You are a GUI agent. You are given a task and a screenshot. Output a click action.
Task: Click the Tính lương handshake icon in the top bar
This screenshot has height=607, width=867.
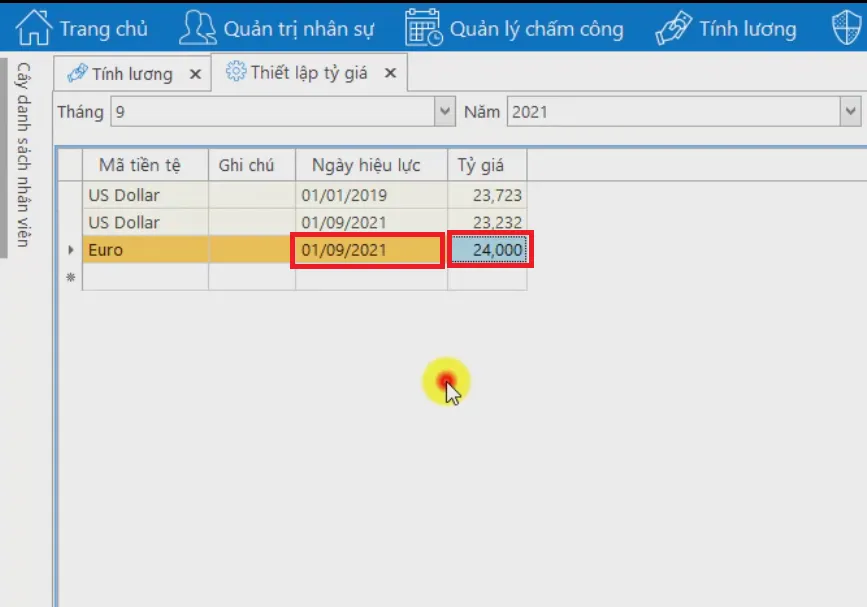673,28
